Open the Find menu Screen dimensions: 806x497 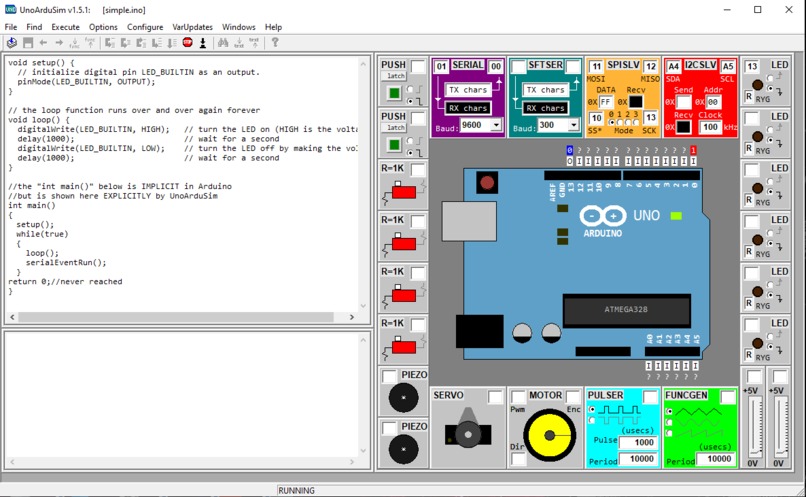[34, 27]
